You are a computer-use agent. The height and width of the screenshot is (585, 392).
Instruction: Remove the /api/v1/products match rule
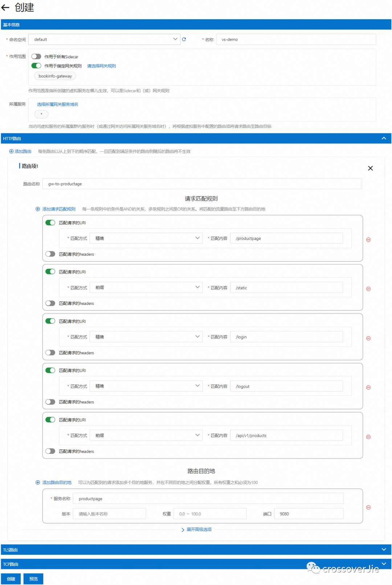pyautogui.click(x=368, y=437)
